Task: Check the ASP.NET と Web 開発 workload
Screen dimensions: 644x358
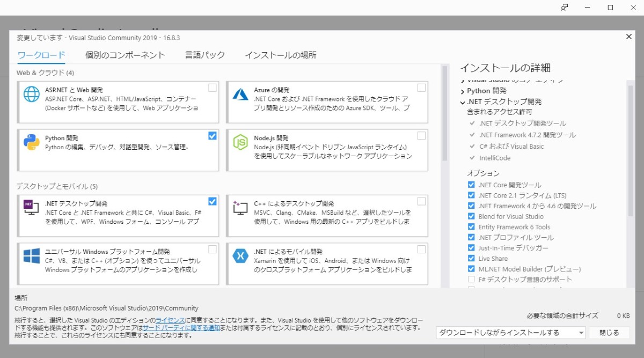Action: pyautogui.click(x=213, y=87)
